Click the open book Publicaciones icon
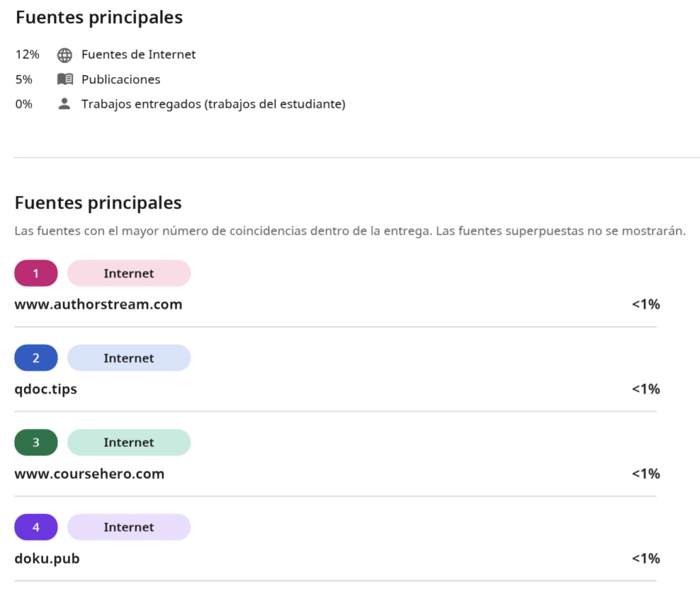The width and height of the screenshot is (700, 594). [65, 79]
